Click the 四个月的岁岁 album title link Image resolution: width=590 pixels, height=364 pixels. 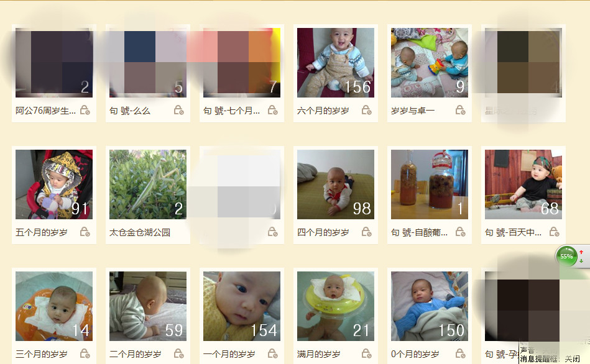point(323,232)
